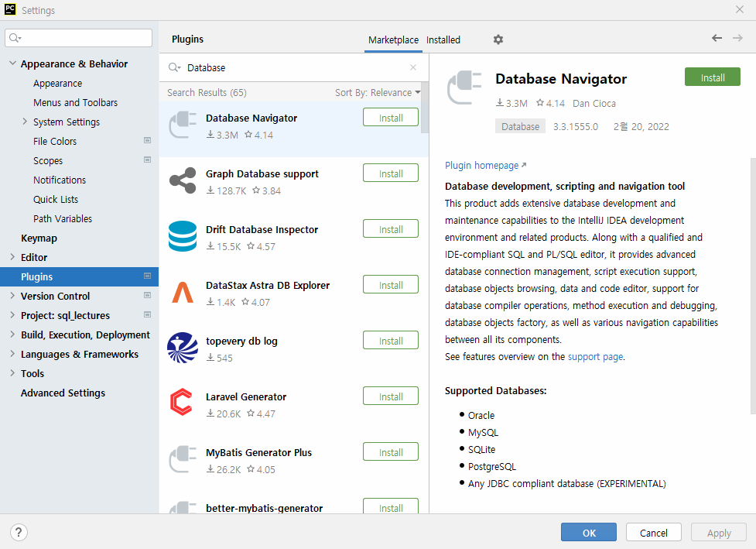Click the topevery db log icon
The height and width of the screenshot is (549, 756).
pyautogui.click(x=183, y=348)
